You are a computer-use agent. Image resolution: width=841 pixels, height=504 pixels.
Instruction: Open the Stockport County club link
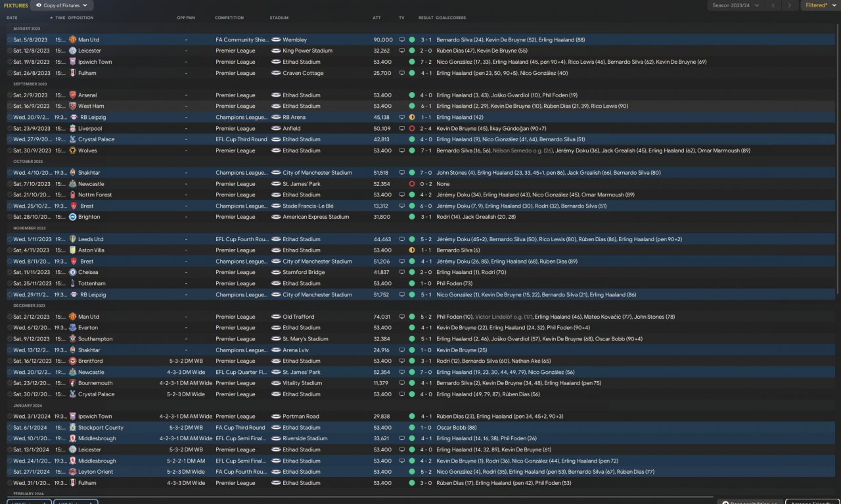click(101, 427)
